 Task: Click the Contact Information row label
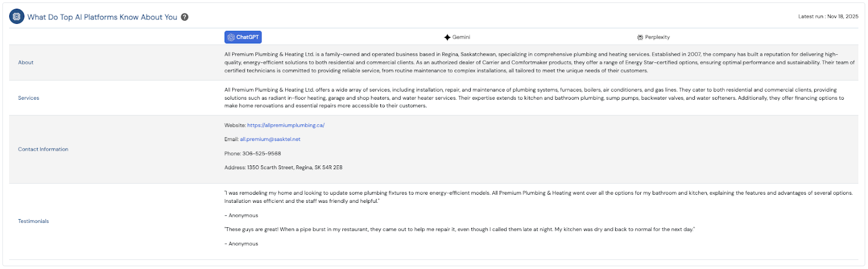pyautogui.click(x=43, y=149)
